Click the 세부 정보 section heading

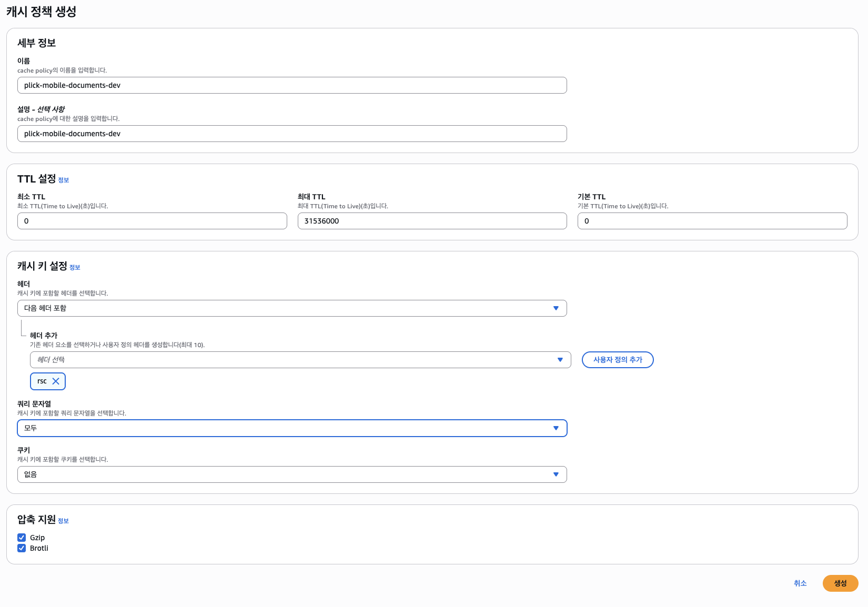[37, 43]
